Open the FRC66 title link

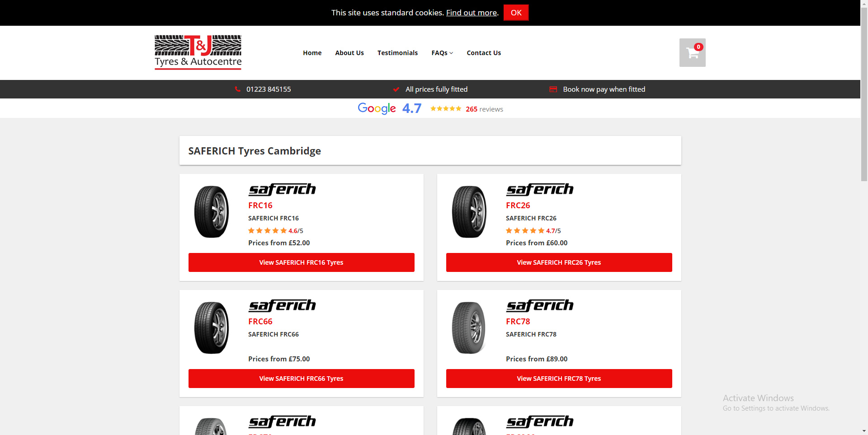click(x=260, y=322)
